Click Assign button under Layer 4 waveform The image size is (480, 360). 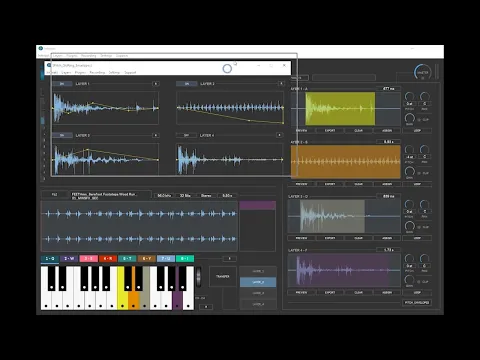(x=387, y=292)
